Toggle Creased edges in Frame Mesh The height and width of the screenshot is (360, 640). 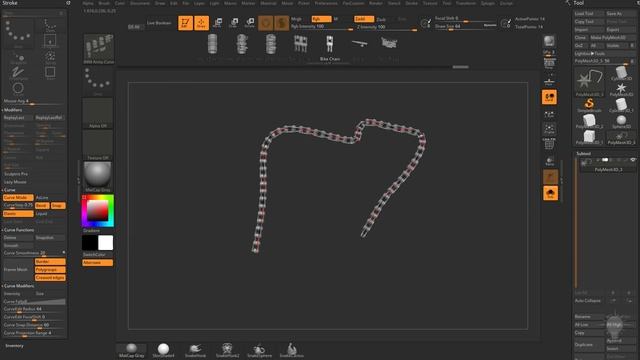[x=50, y=278]
